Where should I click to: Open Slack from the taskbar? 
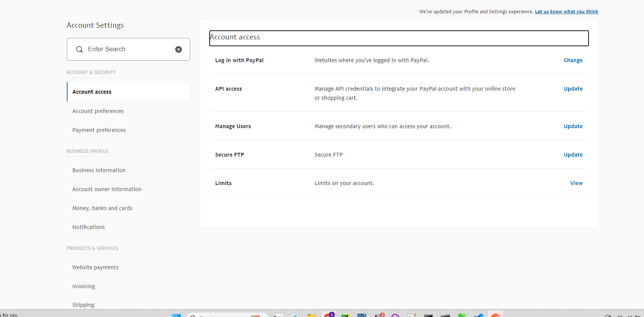tap(295, 315)
